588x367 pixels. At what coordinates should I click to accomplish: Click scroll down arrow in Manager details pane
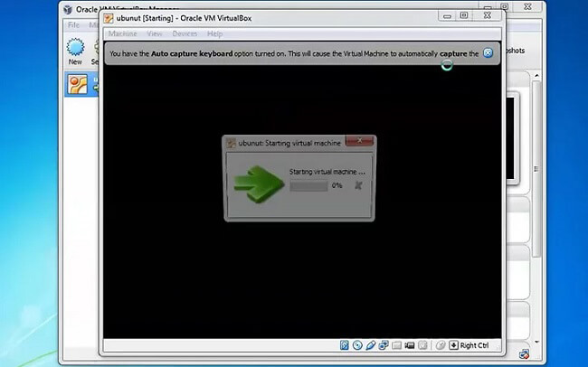click(536, 342)
